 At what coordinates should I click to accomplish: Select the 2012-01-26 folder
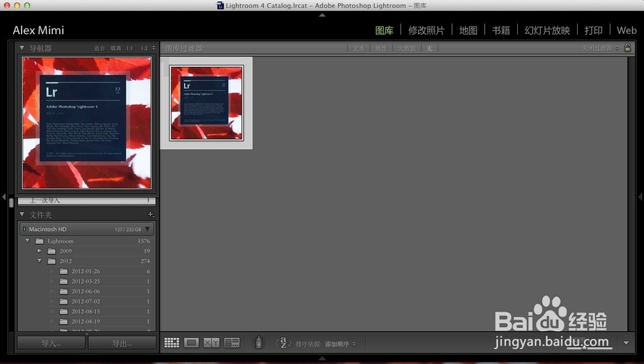(x=86, y=271)
